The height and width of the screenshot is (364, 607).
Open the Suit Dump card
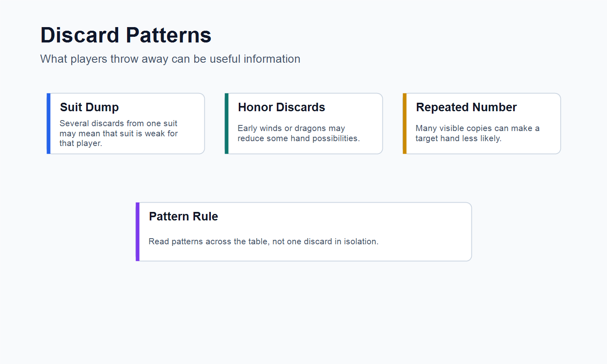point(126,123)
